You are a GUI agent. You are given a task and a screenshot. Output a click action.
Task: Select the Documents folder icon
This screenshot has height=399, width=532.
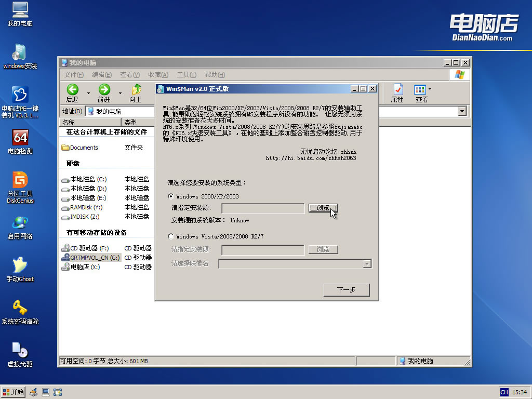65,148
